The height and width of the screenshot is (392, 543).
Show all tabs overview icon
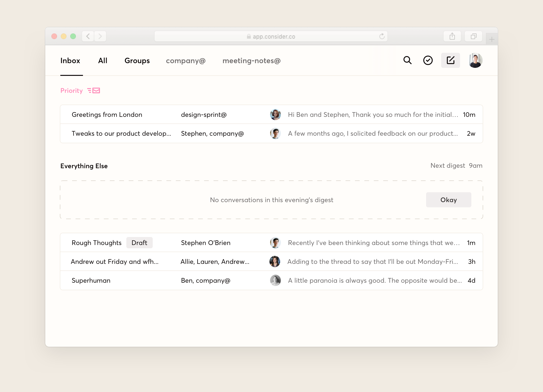point(473,36)
